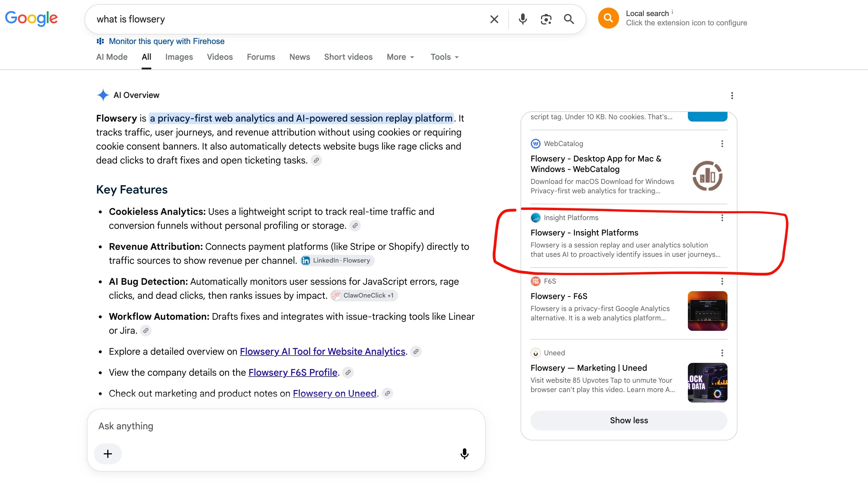Click 'Click the extension icon to configure' text
The height and width of the screenshot is (485, 868).
click(686, 23)
